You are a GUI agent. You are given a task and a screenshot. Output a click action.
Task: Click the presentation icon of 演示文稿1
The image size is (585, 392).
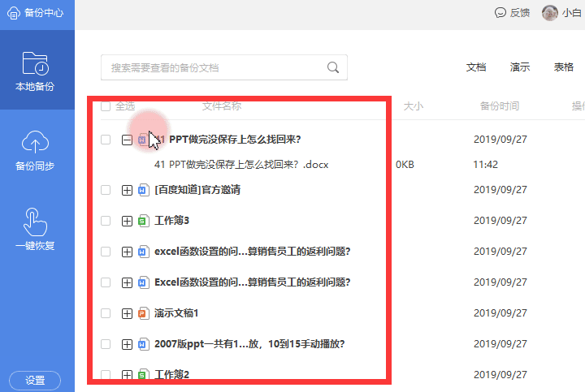point(143,313)
